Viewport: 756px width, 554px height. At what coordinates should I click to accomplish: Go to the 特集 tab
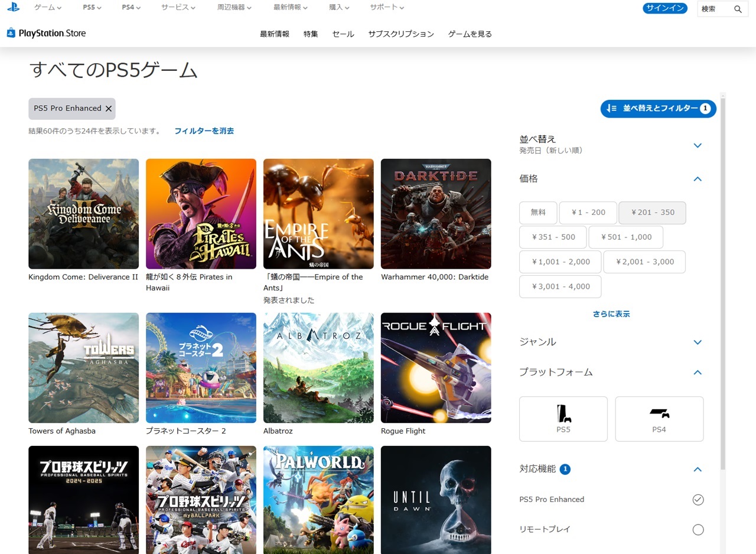coord(311,34)
